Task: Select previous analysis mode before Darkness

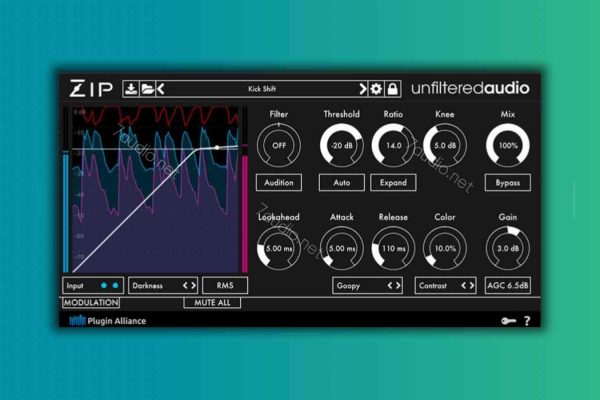Action: tap(185, 286)
